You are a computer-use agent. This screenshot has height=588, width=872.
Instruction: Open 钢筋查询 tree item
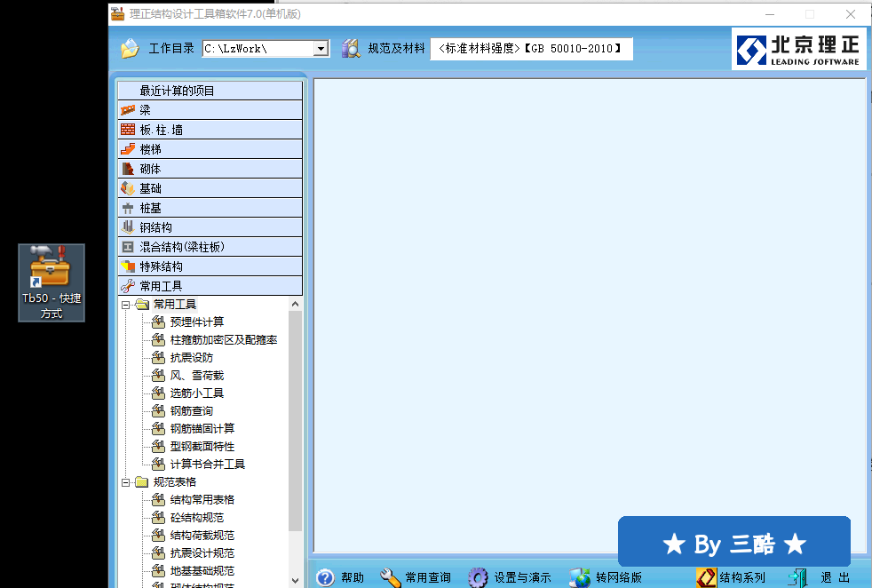192,411
